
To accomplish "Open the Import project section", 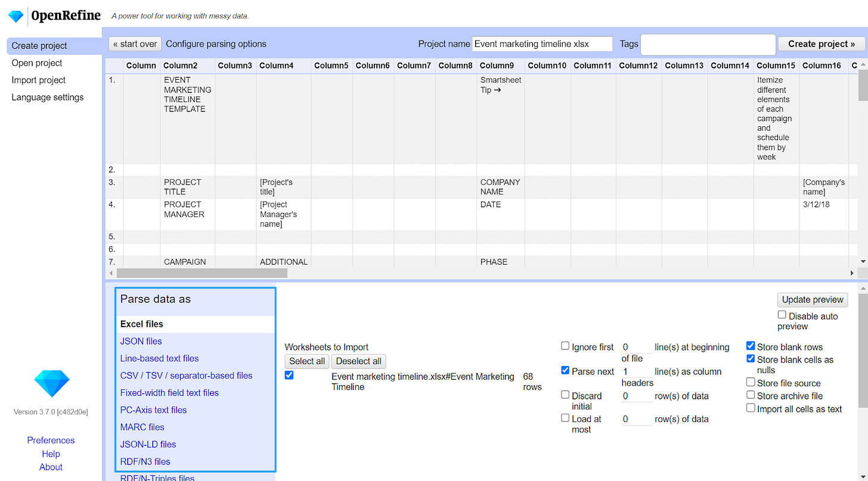I will [39, 80].
